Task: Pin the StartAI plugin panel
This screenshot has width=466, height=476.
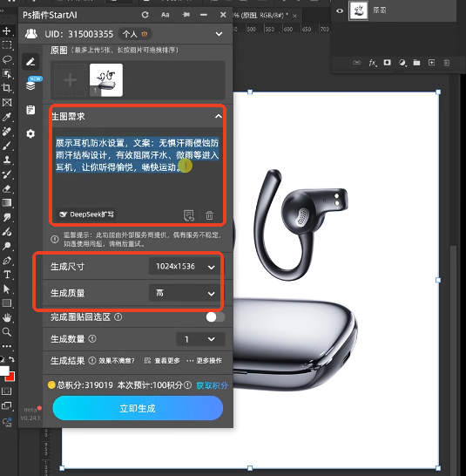Action: [x=186, y=15]
